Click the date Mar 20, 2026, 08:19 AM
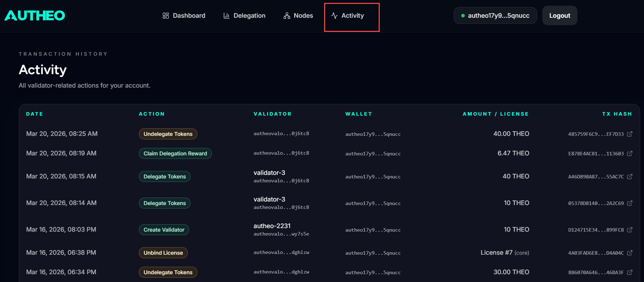 coord(61,153)
